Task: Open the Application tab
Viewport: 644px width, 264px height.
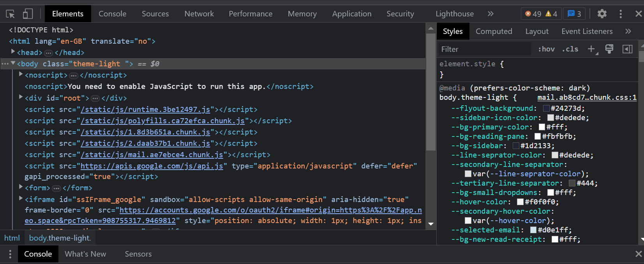Action: coord(352,14)
